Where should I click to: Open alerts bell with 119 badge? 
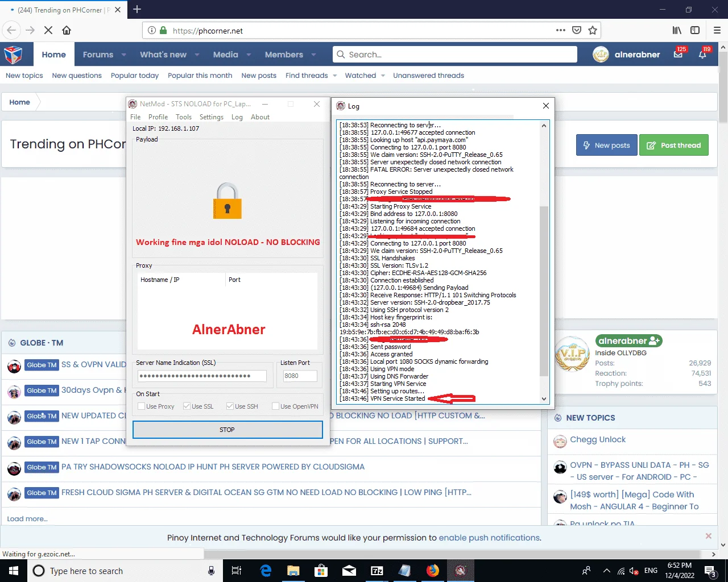tap(703, 55)
